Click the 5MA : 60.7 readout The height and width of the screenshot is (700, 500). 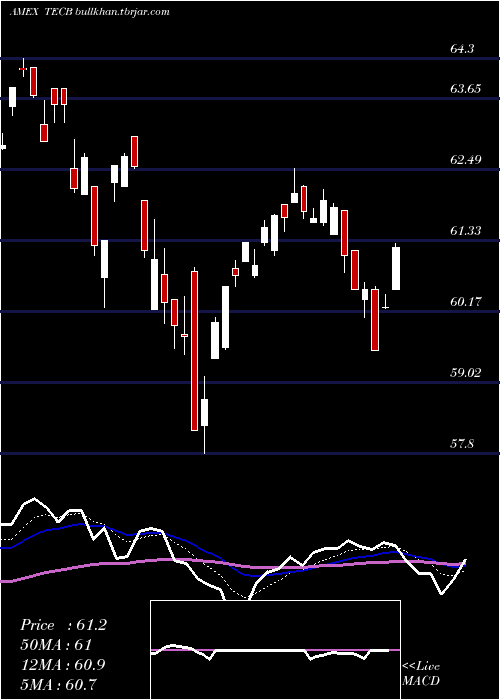click(x=58, y=684)
